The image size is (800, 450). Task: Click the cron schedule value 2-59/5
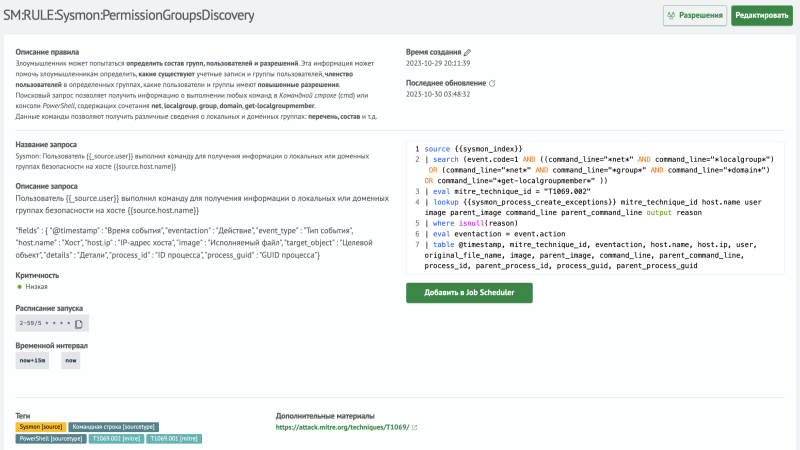coord(45,323)
